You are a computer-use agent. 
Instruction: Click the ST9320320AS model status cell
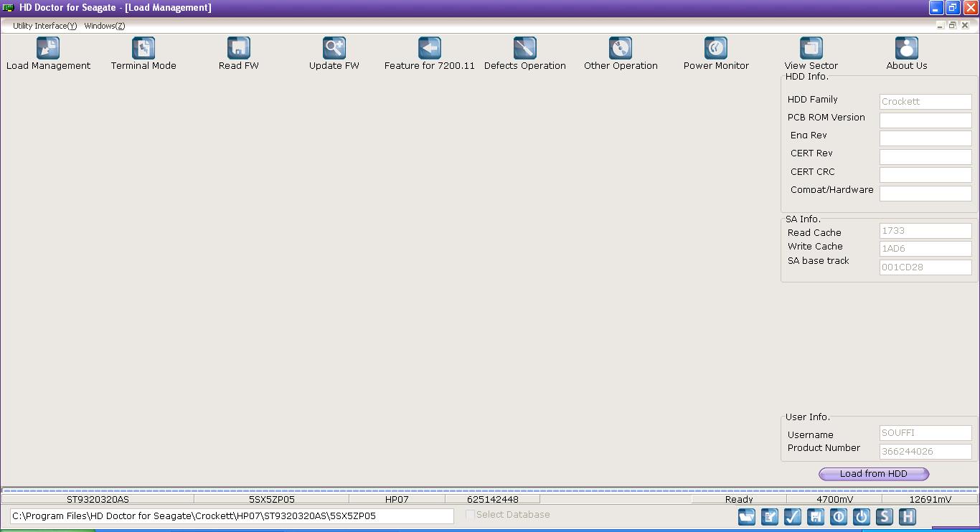tap(98, 499)
